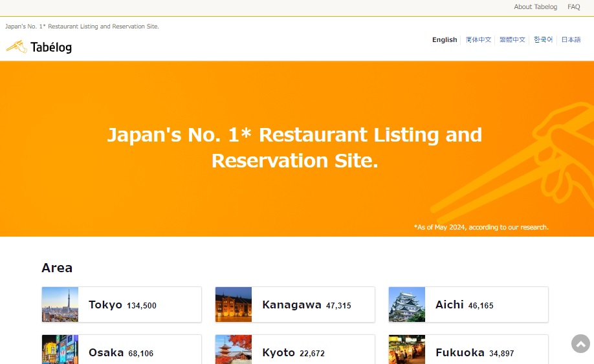594x364 pixels.
Task: Click the Kyoto count 22,672
Action: coord(312,354)
